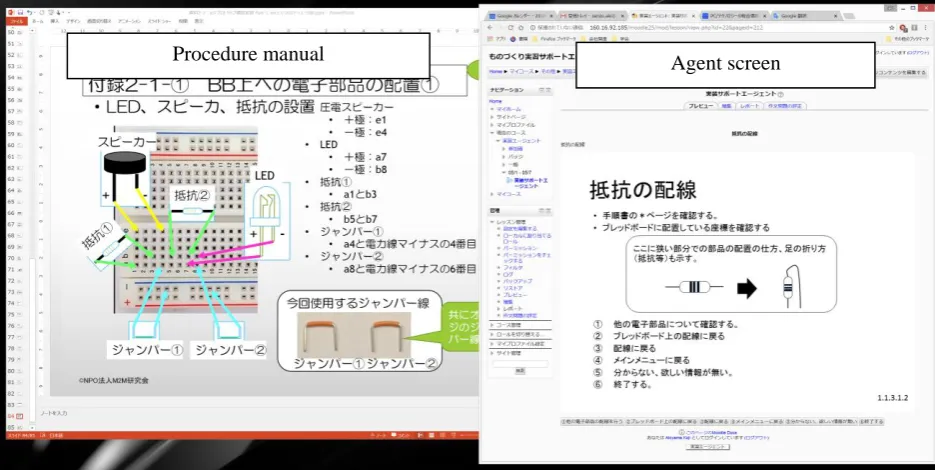Screen dimensions: 935x470
Task: Click the Redo icon in PowerPoint's quick access toolbar
Action: click(x=42, y=12)
